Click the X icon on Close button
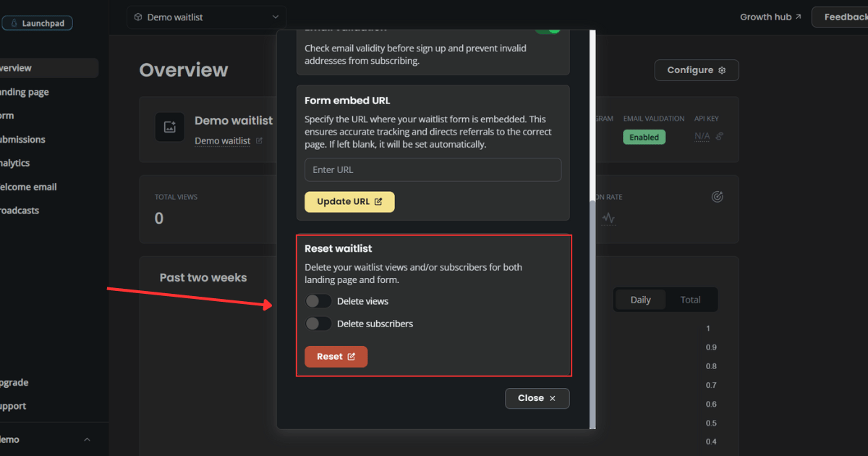 553,398
